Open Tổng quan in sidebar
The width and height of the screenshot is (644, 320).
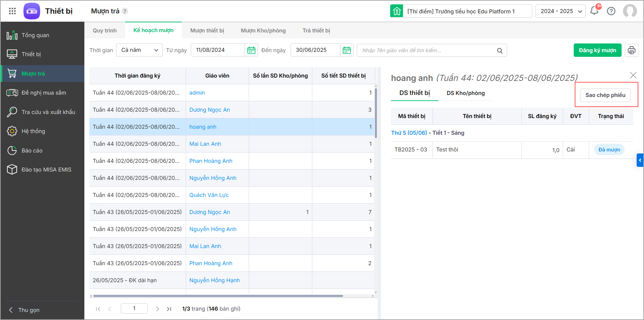coord(43,35)
